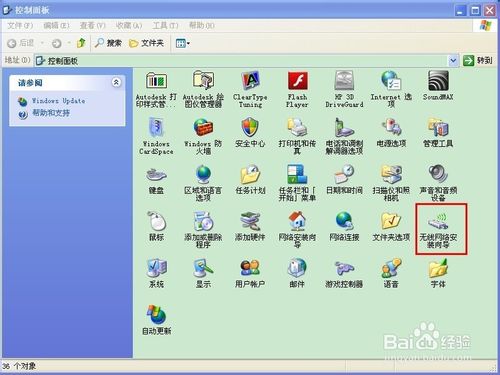The image size is (500, 375).
Task: Open the 查看(V) menu
Action: (93, 25)
